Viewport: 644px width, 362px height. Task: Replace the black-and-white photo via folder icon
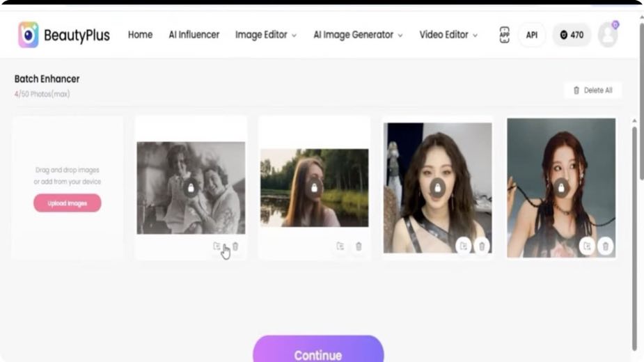[x=217, y=246]
